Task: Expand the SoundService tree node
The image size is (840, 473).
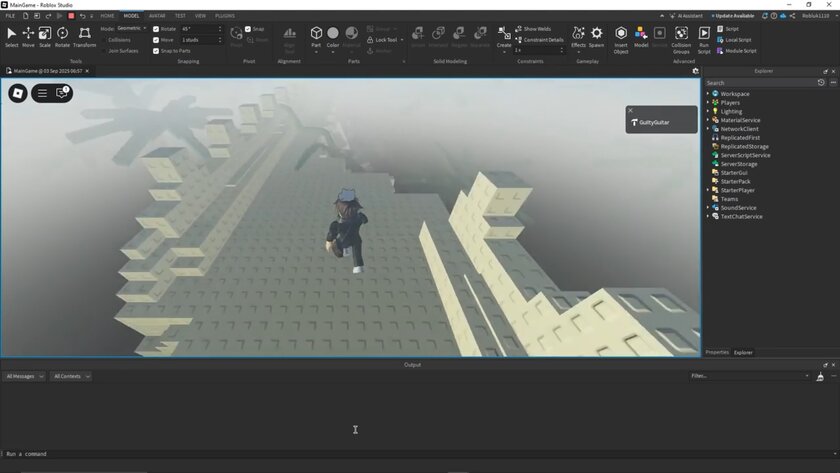Action: click(708, 208)
